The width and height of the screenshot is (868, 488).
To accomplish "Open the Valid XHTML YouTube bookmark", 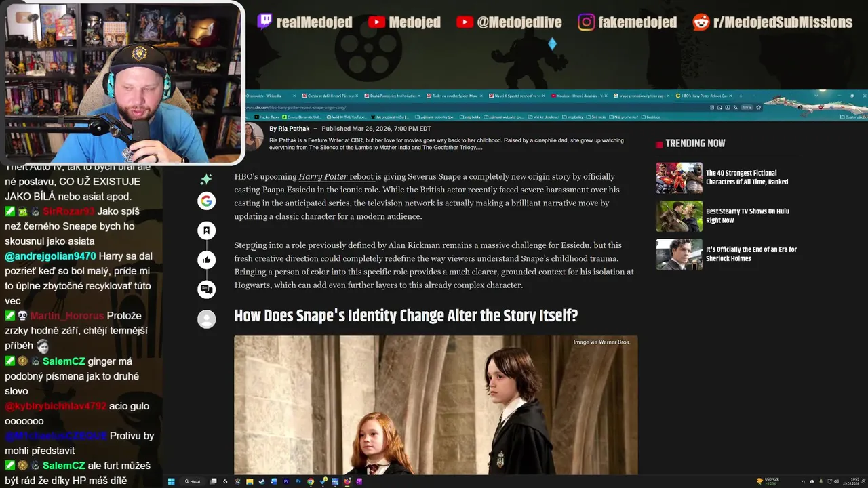I will click(346, 117).
